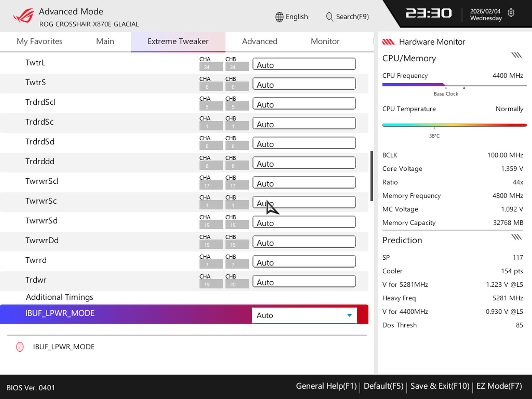Set TwrwrScl value via its Auto selector
532x399 pixels.
click(304, 183)
